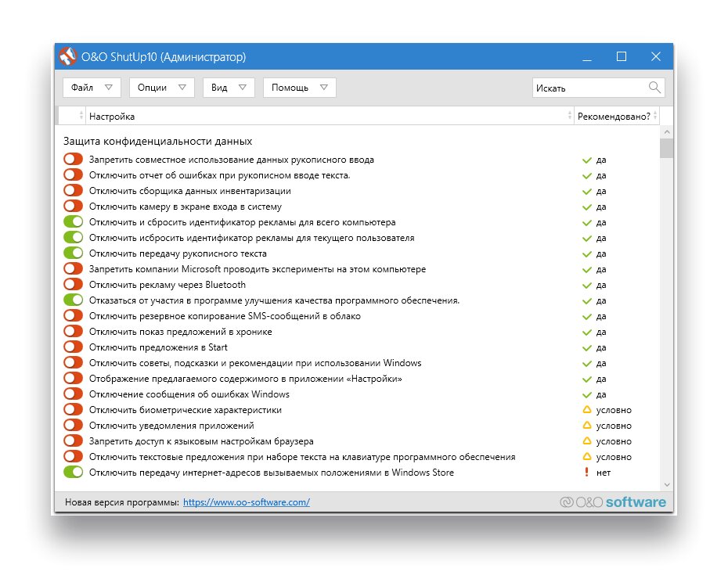Click the vertical scrollbar thumb
This screenshot has height=586, width=728.
coord(667,148)
